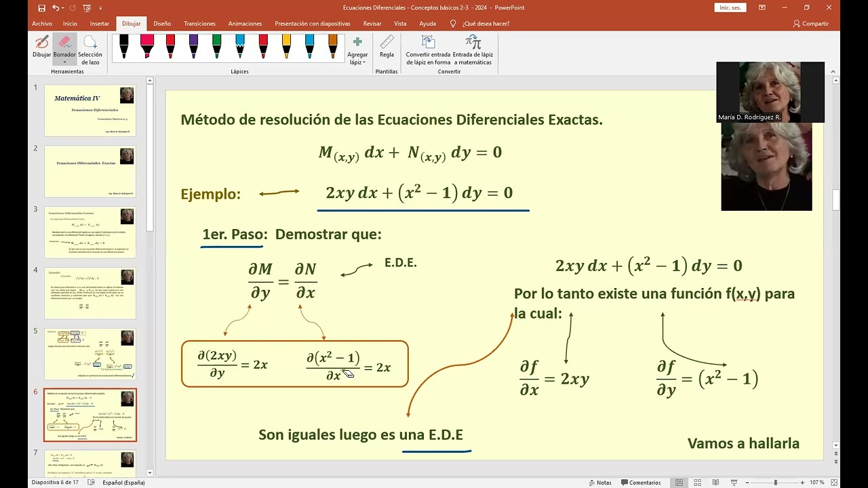Image resolution: width=868 pixels, height=488 pixels.
Task: Expand the Borrador eraser options arrow
Action: click(x=64, y=62)
